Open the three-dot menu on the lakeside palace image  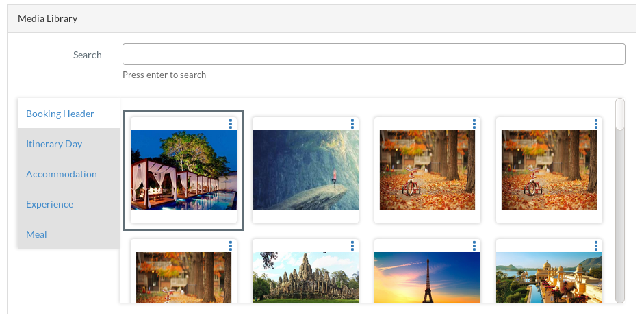(x=596, y=246)
